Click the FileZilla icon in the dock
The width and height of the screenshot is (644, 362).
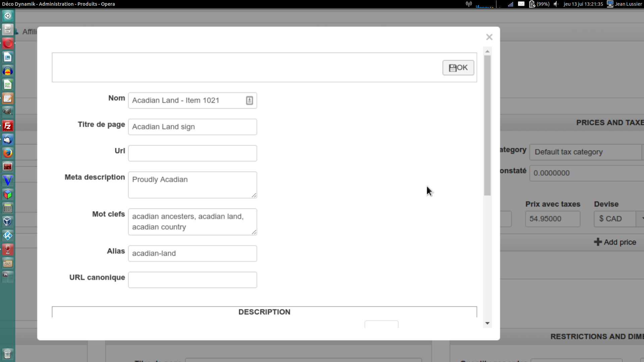[7, 126]
